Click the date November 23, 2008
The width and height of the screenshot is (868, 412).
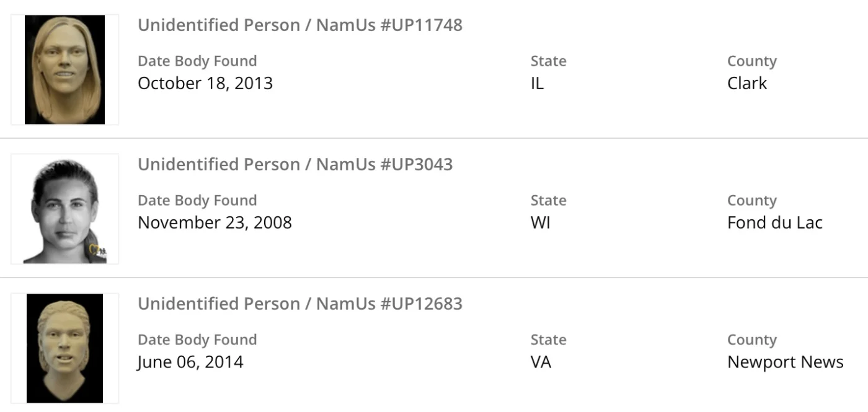coord(215,222)
